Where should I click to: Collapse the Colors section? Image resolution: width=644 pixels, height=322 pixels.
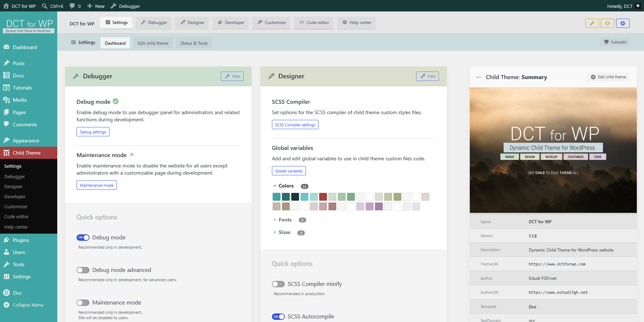pos(283,186)
